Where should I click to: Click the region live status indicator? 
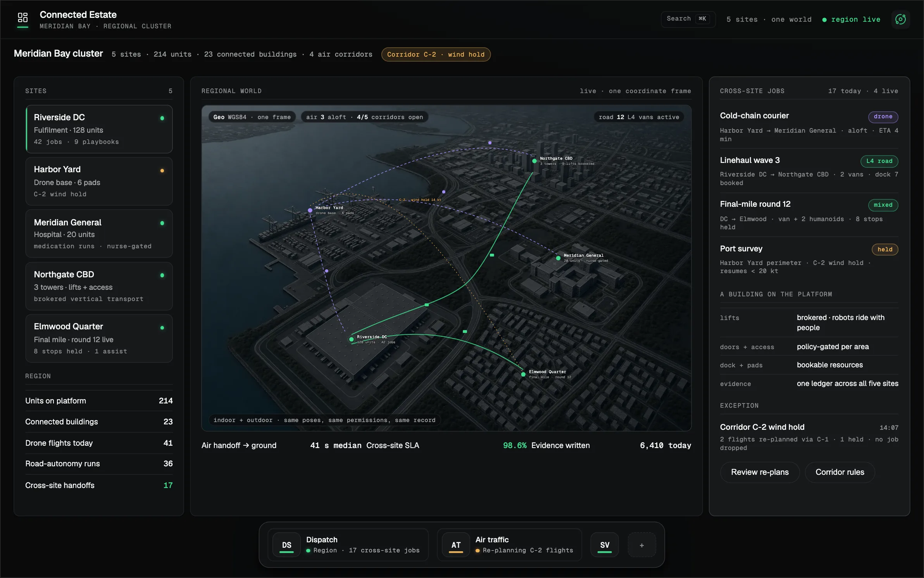coord(851,19)
